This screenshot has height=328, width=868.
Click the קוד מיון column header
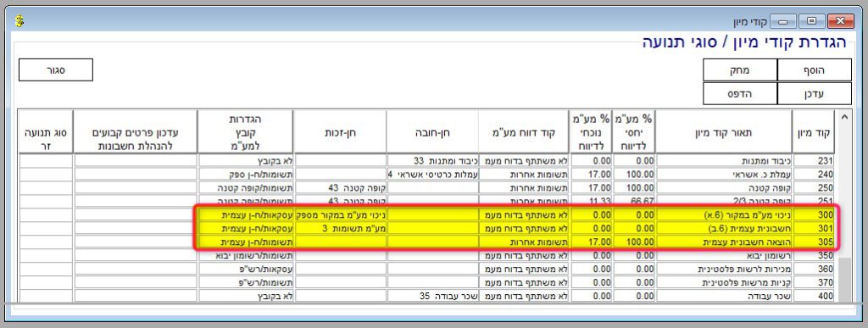813,131
